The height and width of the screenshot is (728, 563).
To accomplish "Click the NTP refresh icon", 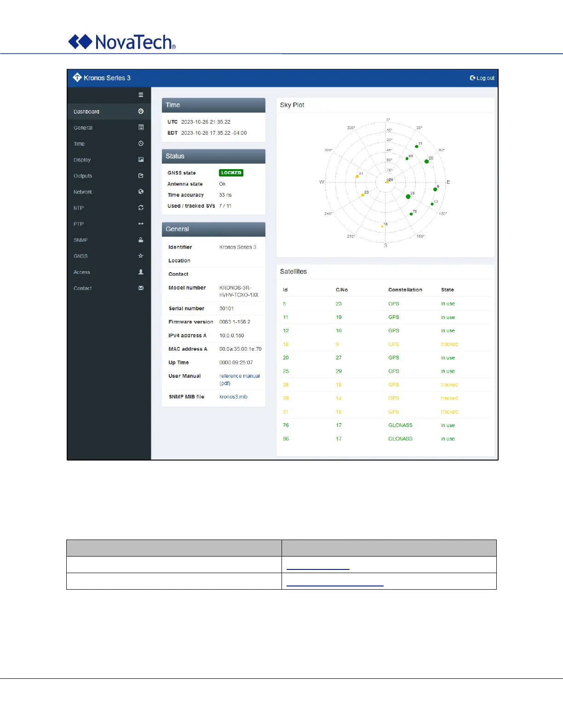I will (x=141, y=208).
